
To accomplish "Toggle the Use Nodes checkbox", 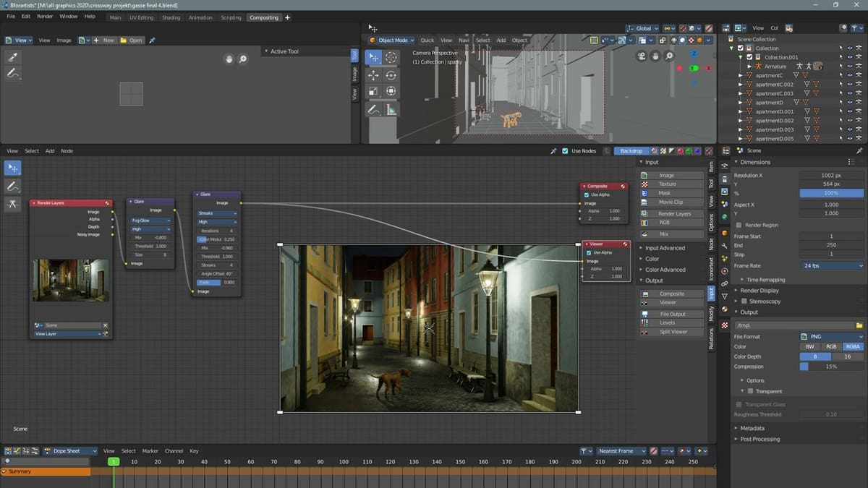I will (x=566, y=151).
